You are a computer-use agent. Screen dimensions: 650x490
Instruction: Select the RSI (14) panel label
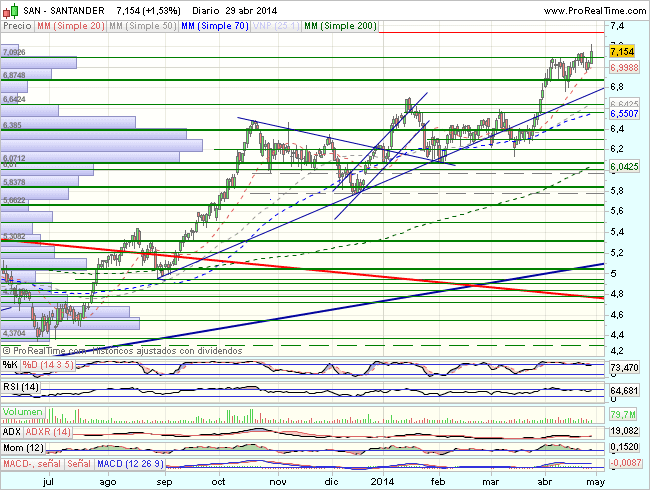pyautogui.click(x=21, y=387)
